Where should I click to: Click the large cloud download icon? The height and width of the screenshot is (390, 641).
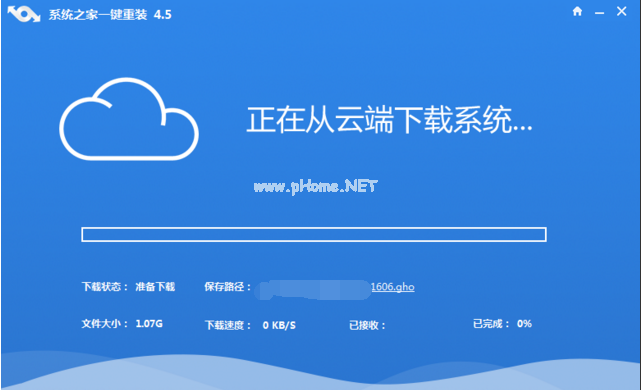click(129, 119)
